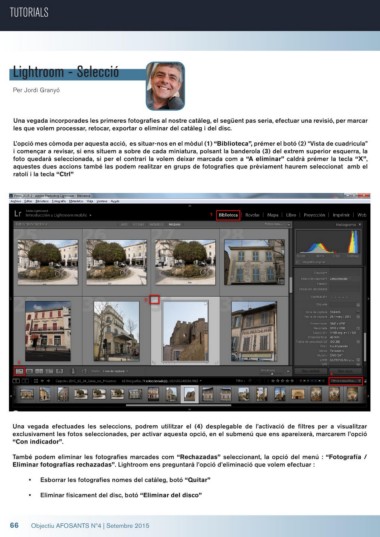Select the survey view icon in toolbar
380x537 pixels.
pyautogui.click(x=50, y=371)
